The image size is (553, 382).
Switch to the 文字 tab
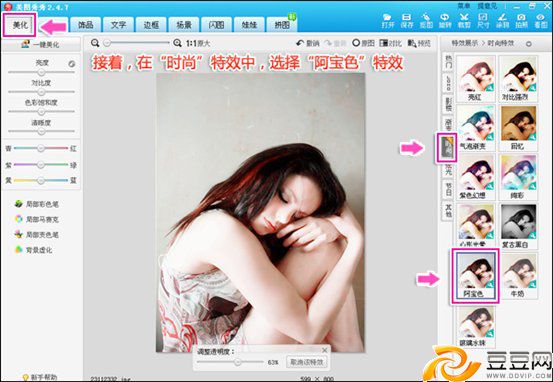click(118, 25)
